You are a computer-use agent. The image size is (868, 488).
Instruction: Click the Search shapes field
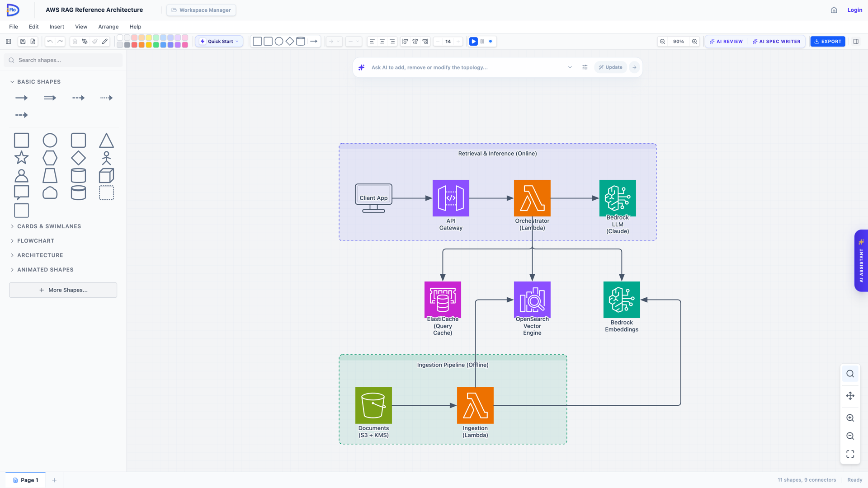[x=63, y=60]
